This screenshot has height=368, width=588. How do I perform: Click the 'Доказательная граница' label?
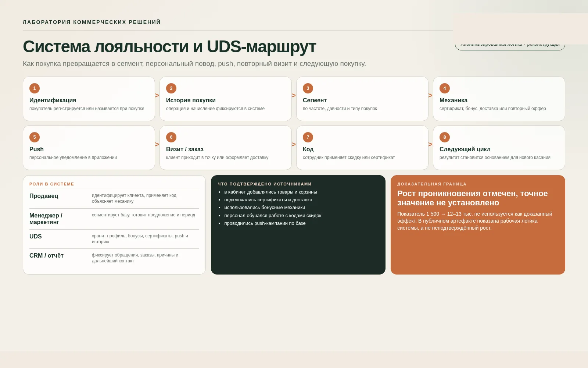432,184
